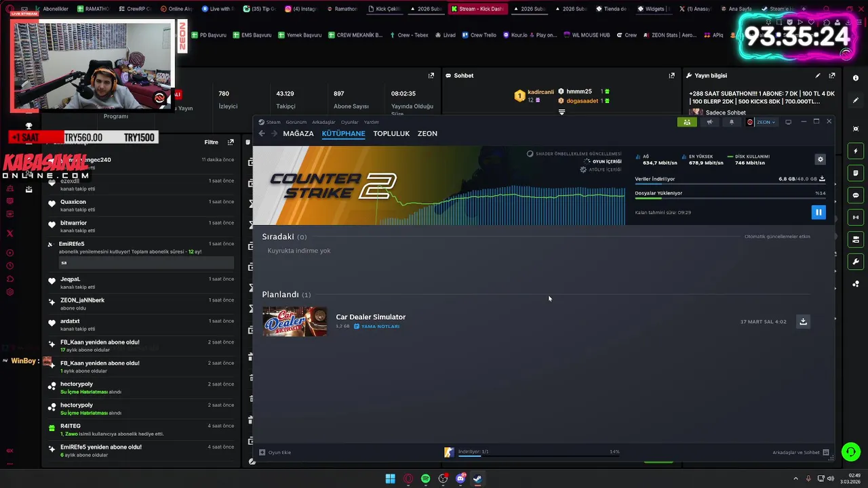Pause the Counter-Strike 2 download
Viewport: 868px width, 488px height.
[x=818, y=212]
